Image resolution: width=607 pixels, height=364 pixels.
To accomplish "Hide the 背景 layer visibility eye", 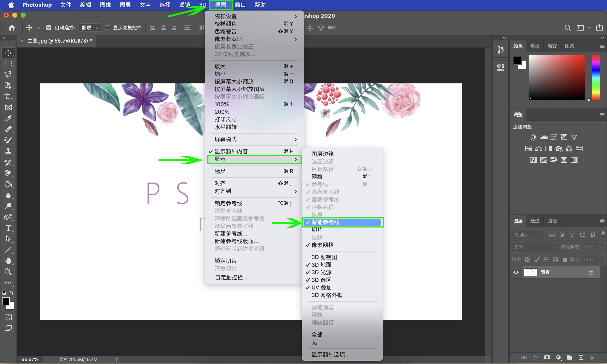I will point(516,272).
